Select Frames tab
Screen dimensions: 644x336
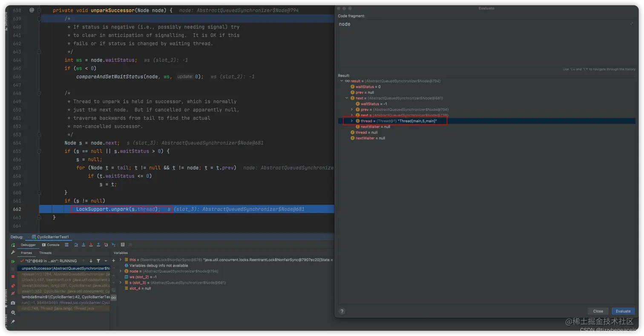(x=26, y=253)
